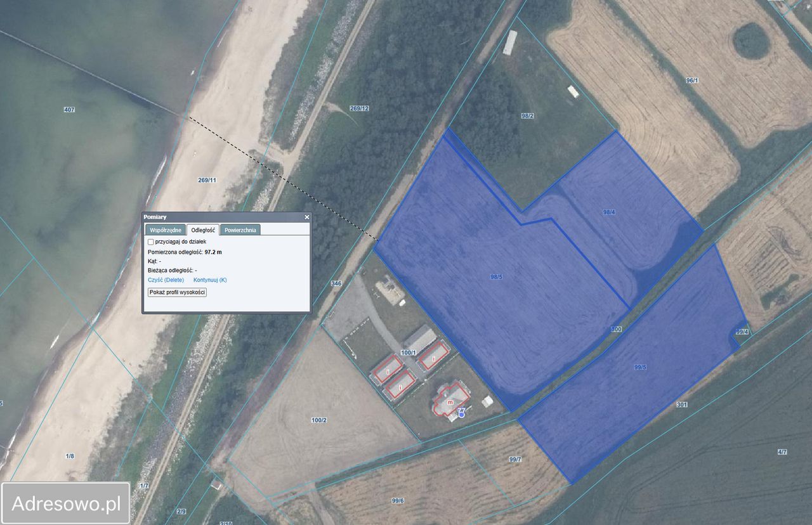This screenshot has width=812, height=525.
Task: Click parcel label 269/12
Action: [359, 108]
